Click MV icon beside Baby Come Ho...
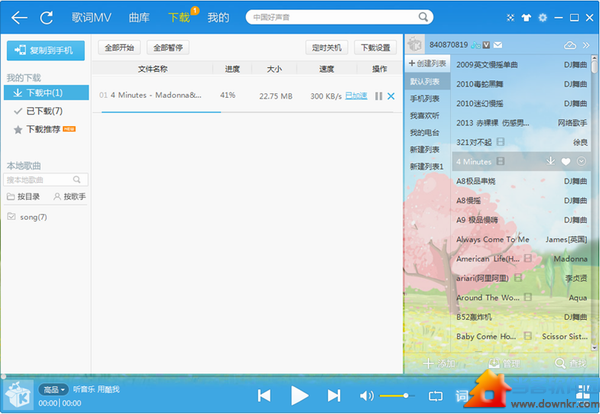Viewport: 600px width, 414px height. coord(528,336)
